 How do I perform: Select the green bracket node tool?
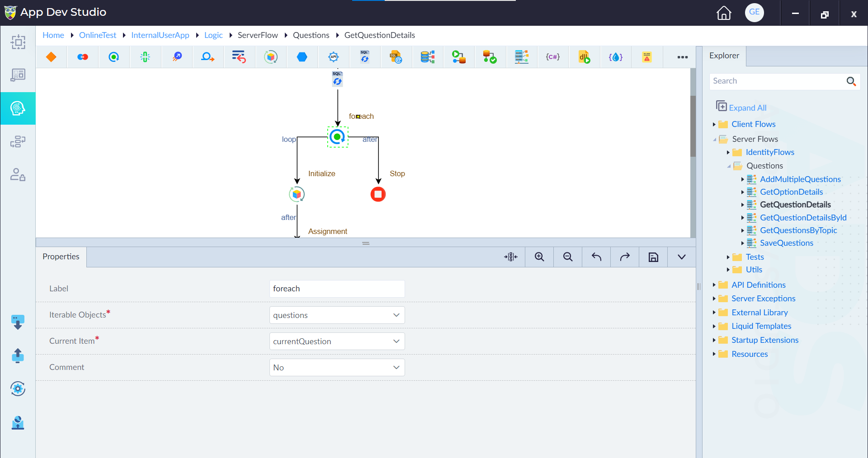[145, 57]
